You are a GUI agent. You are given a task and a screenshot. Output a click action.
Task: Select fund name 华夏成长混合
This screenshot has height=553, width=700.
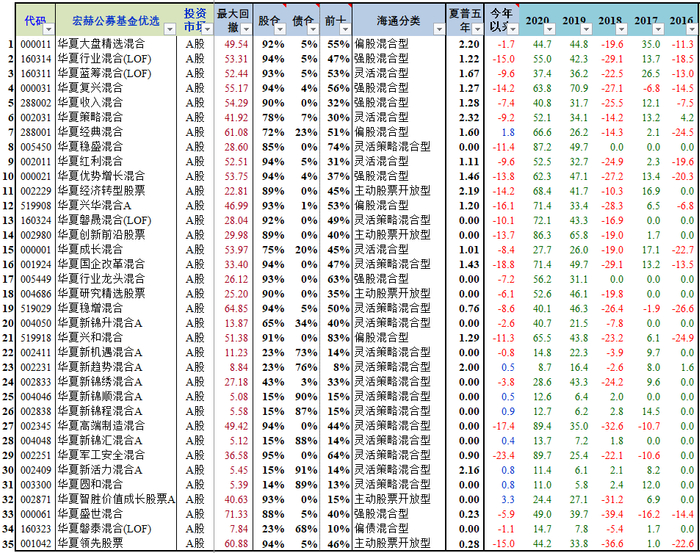(90, 250)
